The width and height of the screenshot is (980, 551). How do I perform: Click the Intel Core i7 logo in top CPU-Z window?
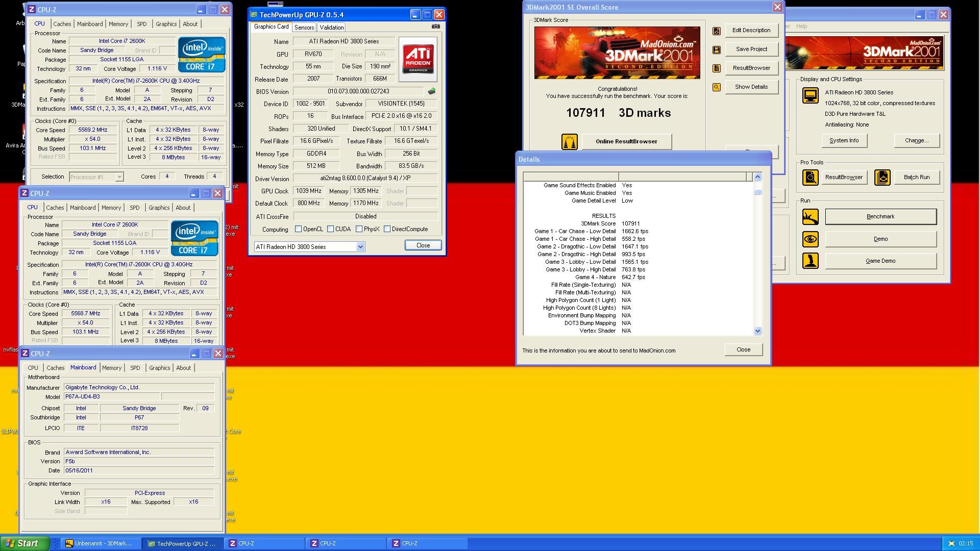click(202, 54)
